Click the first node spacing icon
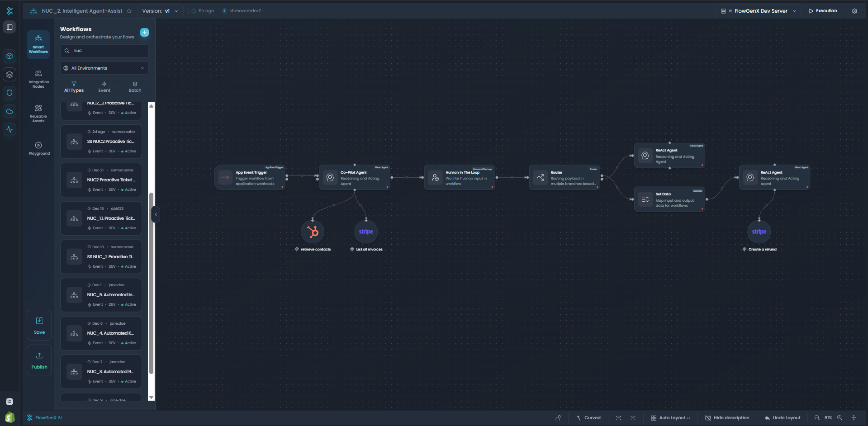This screenshot has height=426, width=868. (x=618, y=418)
